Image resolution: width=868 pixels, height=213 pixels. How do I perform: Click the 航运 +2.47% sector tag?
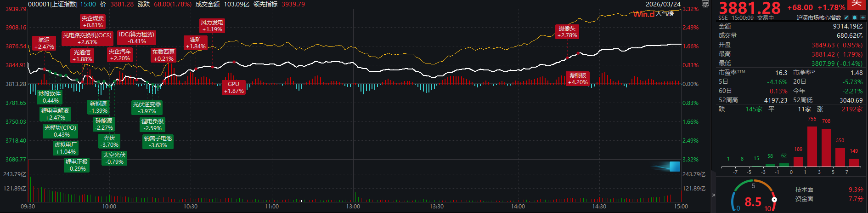(44, 43)
